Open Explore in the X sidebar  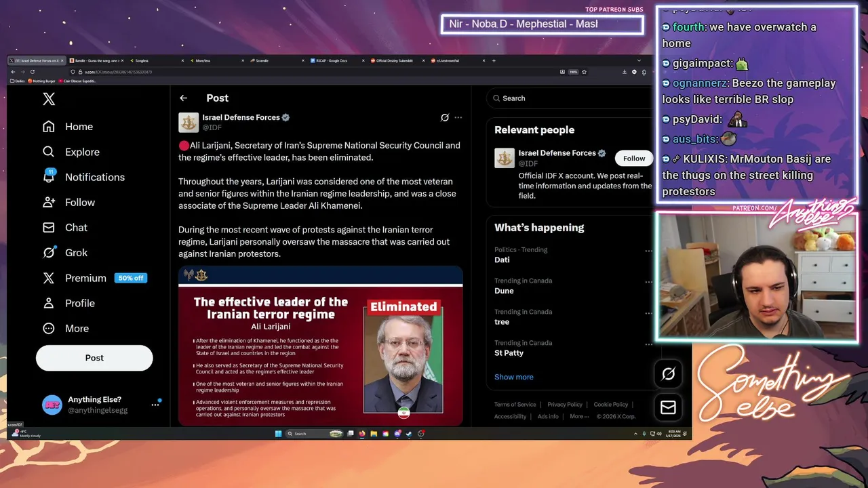[x=71, y=152]
